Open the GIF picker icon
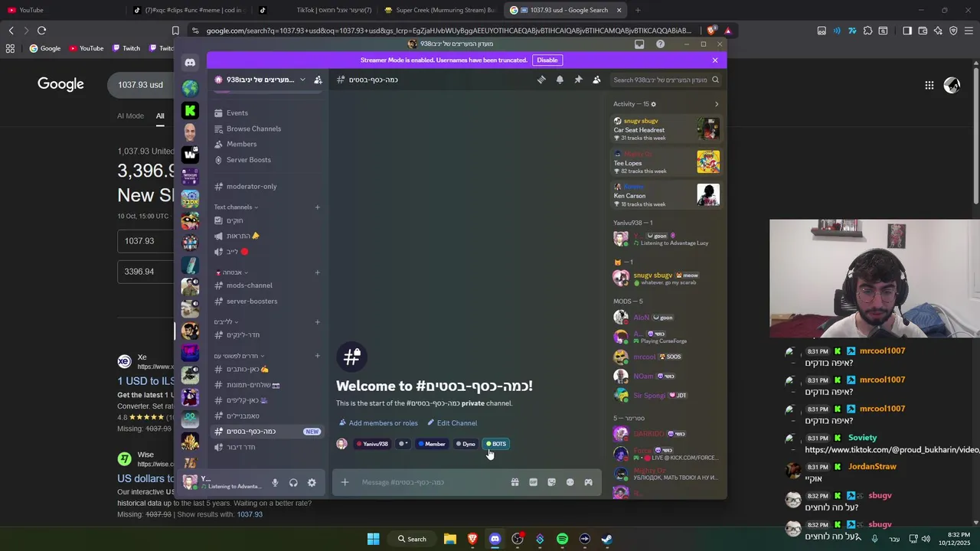 point(533,482)
